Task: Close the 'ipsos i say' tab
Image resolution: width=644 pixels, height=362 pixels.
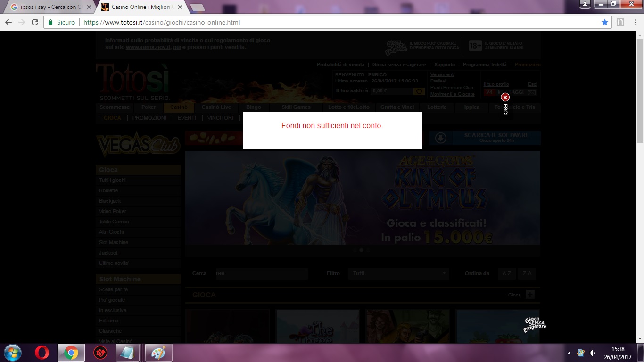Action: [88, 7]
